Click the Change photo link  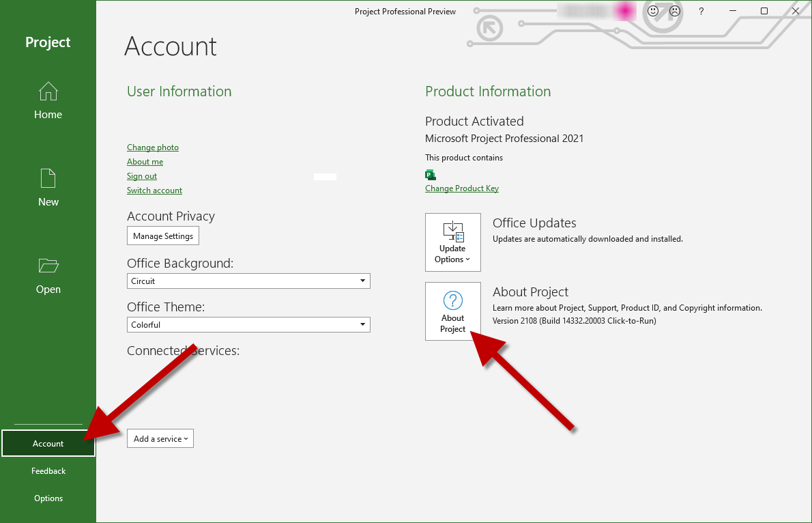coord(153,147)
